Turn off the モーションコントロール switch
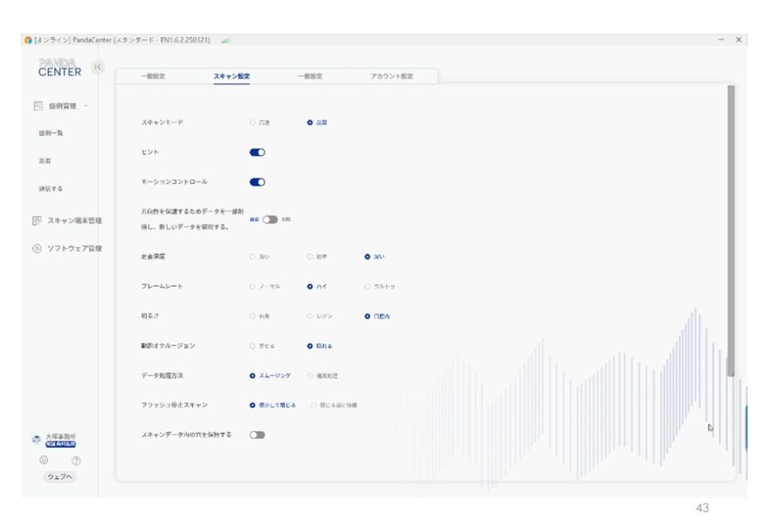 tap(257, 182)
